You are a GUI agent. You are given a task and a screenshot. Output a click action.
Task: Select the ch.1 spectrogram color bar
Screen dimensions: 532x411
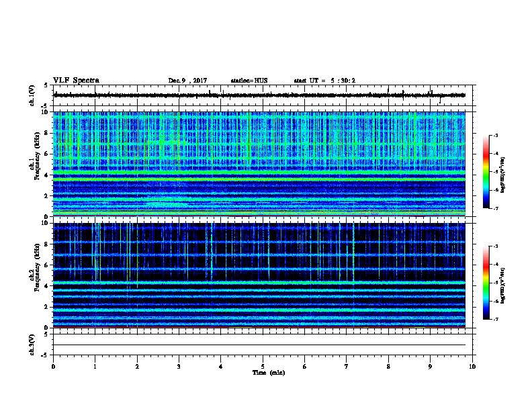[x=486, y=172]
